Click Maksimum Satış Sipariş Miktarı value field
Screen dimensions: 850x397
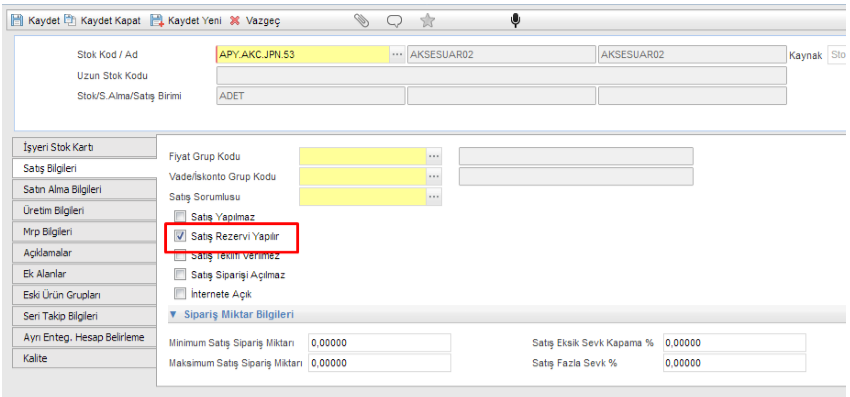pos(379,363)
